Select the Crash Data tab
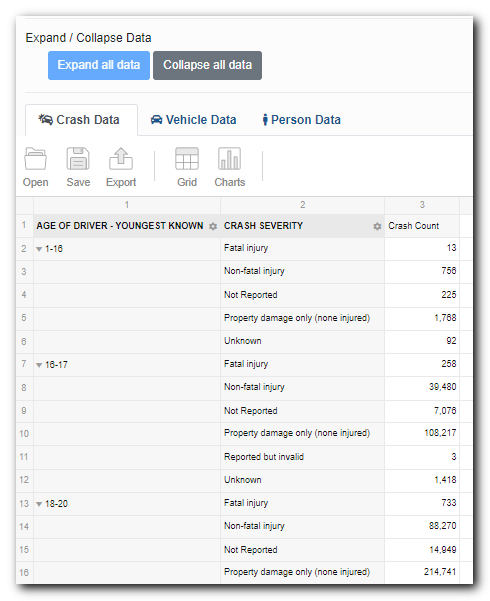 (81, 120)
